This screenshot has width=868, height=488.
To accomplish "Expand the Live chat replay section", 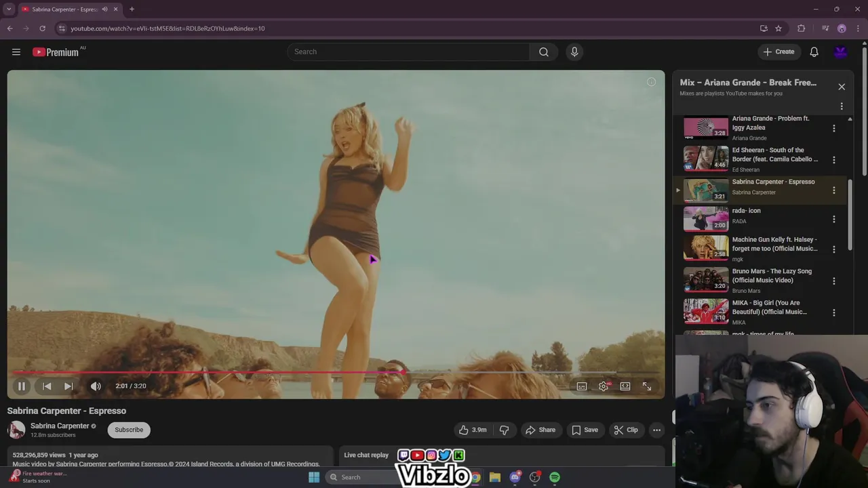I will 502,455.
